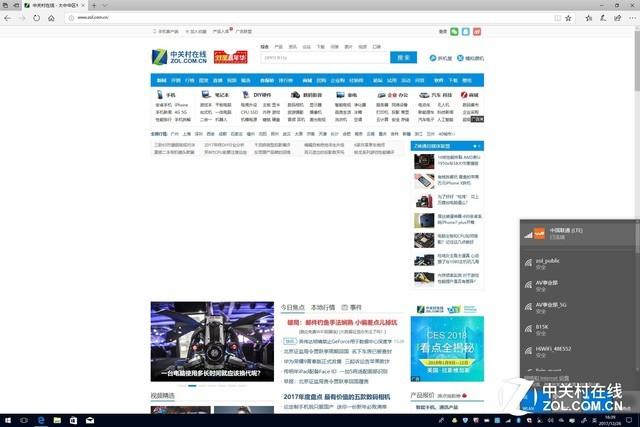This screenshot has width=640, height=427.
Task: Open the Edge more options menu
Action: click(x=632, y=18)
